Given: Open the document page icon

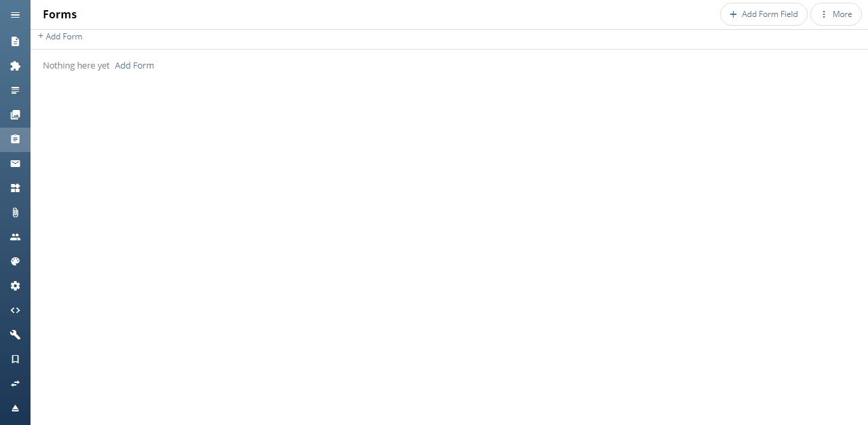Looking at the screenshot, I should [15, 41].
